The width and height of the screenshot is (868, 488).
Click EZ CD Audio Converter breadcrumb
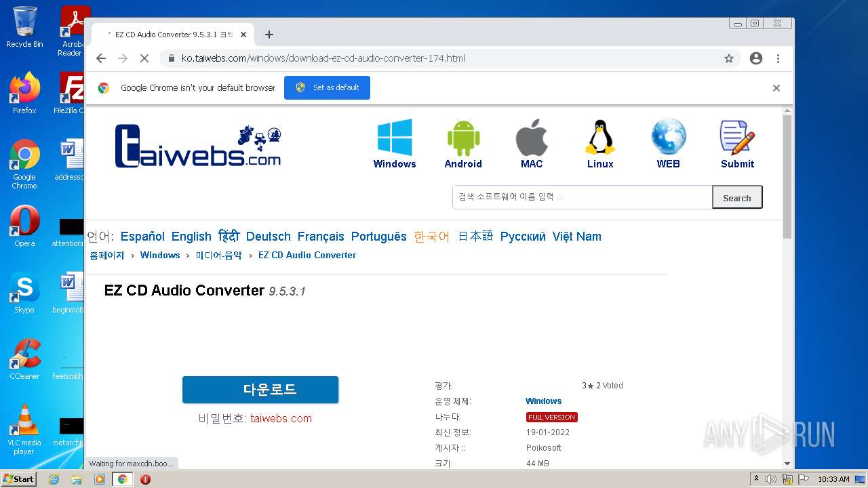tap(307, 256)
